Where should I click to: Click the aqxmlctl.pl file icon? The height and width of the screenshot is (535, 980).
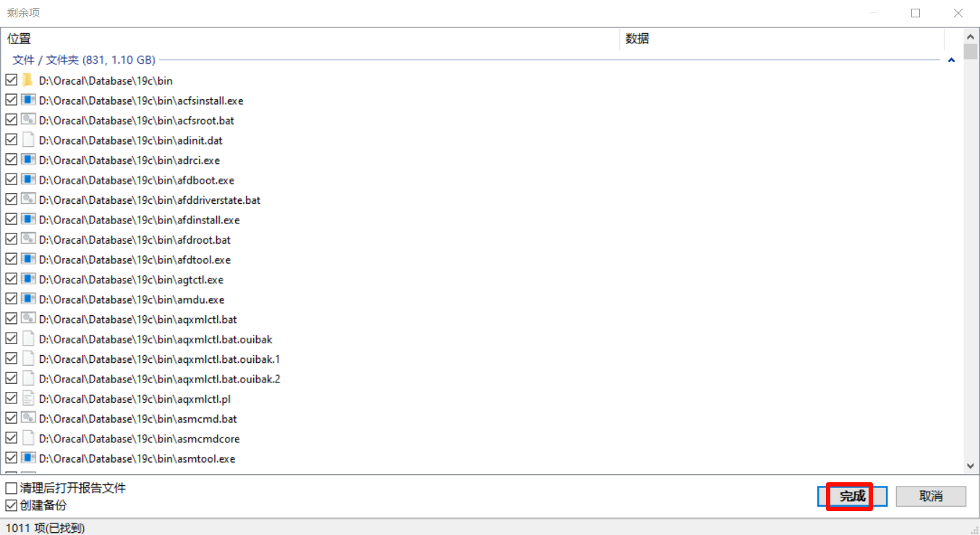[x=28, y=398]
